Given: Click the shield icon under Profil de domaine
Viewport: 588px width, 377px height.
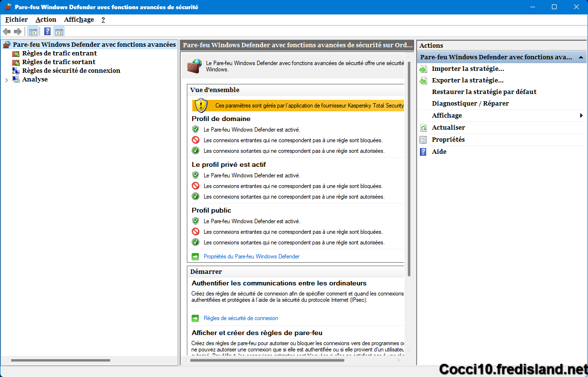Looking at the screenshot, I should tap(196, 129).
